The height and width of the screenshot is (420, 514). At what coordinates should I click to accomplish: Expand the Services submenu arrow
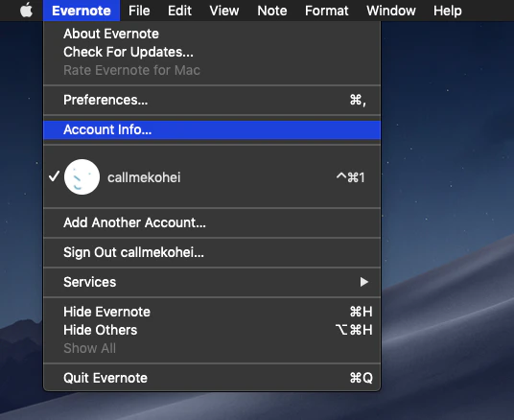363,282
